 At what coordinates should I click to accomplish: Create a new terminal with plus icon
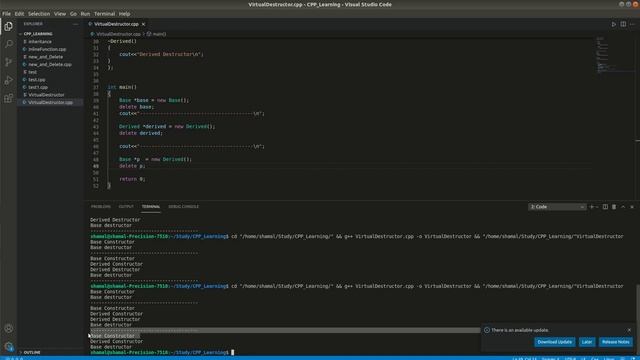pos(592,207)
